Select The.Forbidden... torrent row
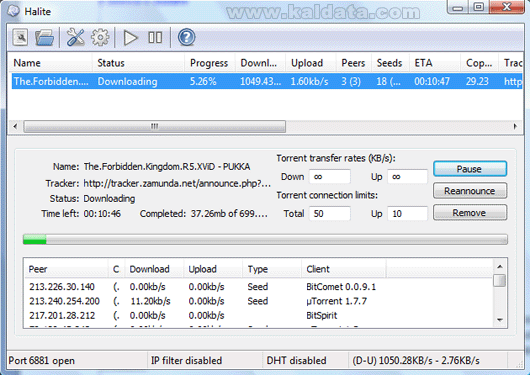 point(267,81)
